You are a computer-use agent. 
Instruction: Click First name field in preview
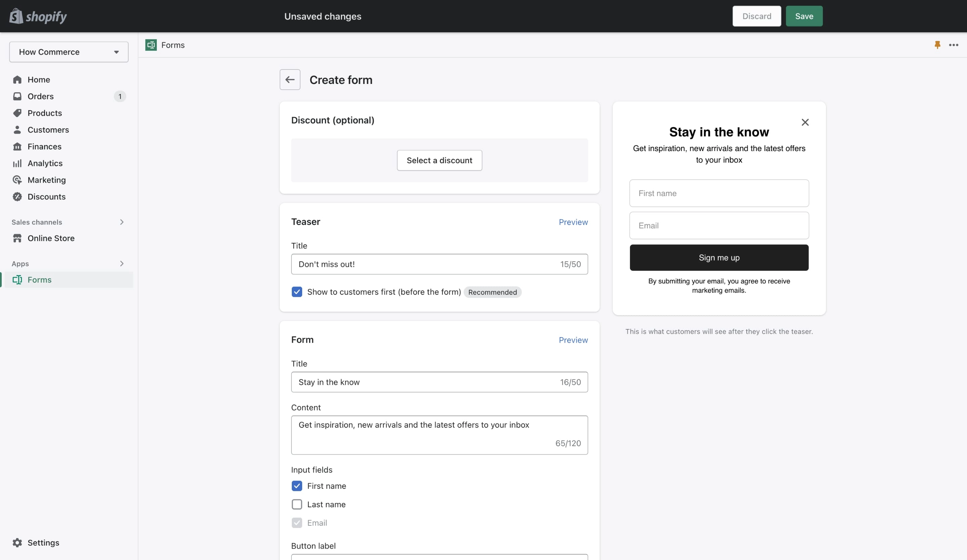point(719,193)
